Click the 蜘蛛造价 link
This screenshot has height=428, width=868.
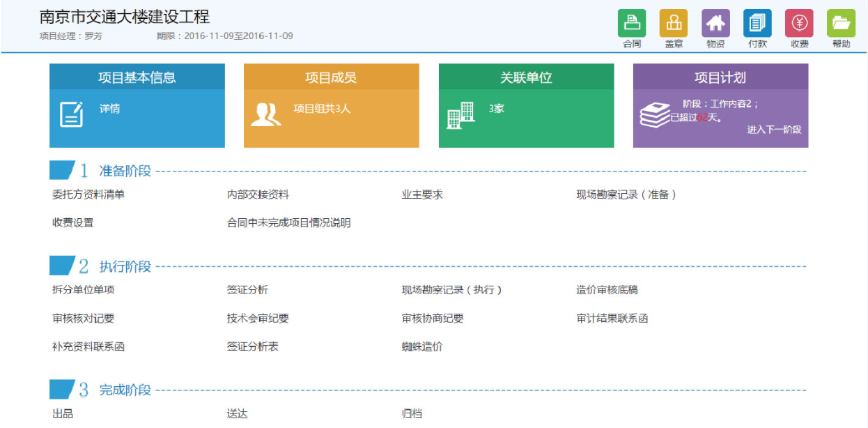tap(421, 346)
